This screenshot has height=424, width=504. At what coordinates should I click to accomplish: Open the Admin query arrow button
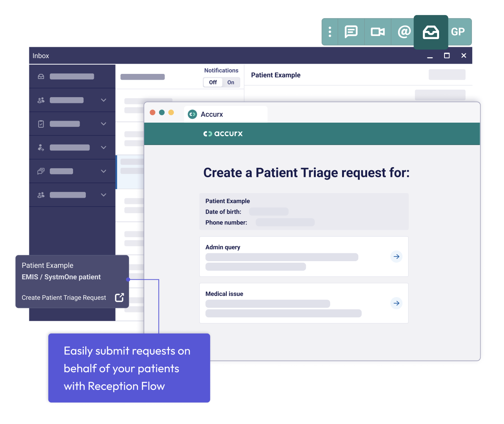click(x=397, y=256)
